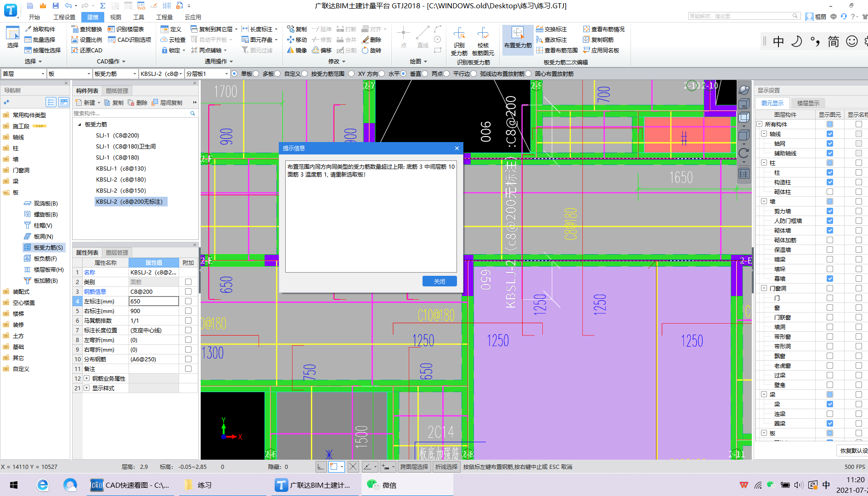Click 复制到其它层 copy to other floors
Screen dimensions: 868x496
tap(212, 29)
